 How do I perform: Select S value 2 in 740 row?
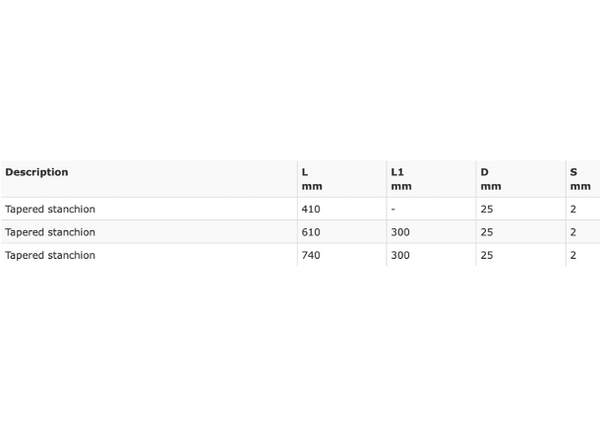573,255
